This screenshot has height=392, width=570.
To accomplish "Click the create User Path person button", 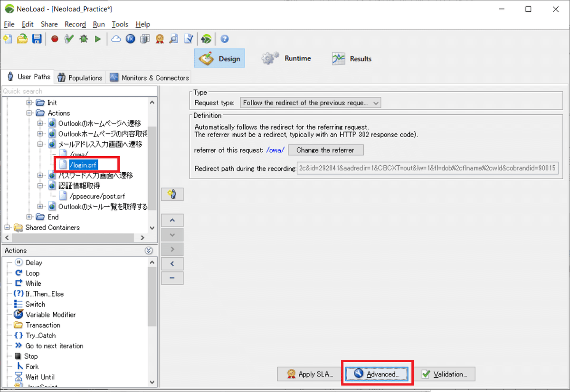I will pos(172,194).
